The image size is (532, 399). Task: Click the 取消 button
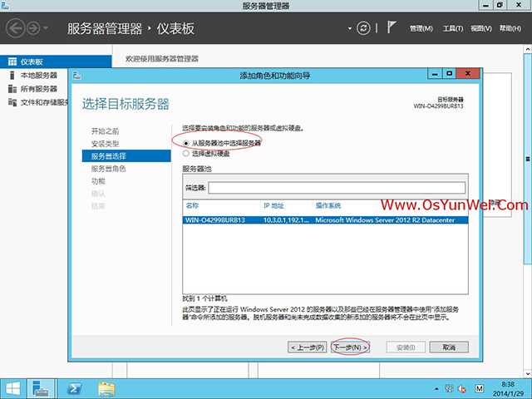tap(449, 347)
